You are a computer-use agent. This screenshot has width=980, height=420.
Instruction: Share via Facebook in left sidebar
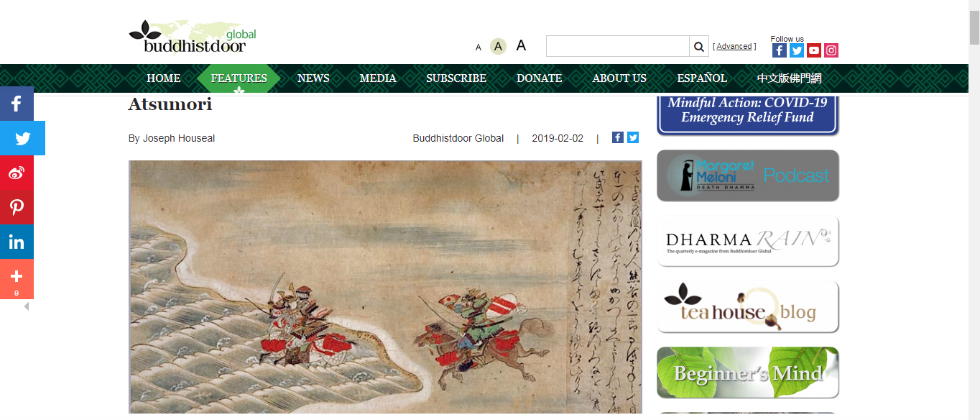[17, 104]
